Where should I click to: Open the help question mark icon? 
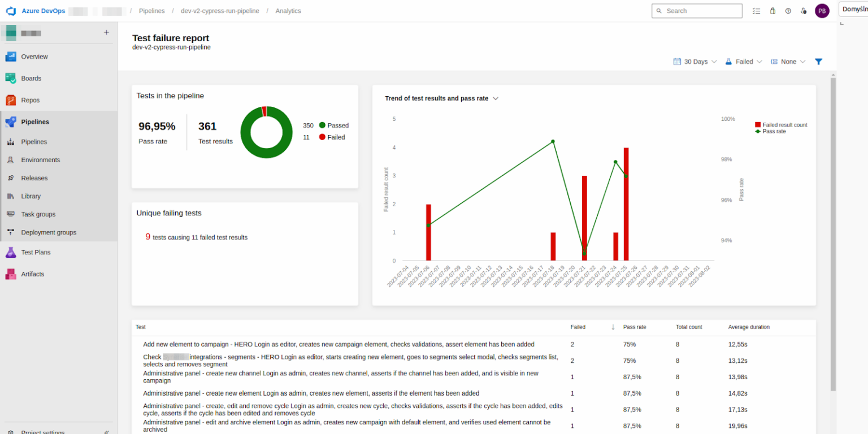tap(788, 11)
